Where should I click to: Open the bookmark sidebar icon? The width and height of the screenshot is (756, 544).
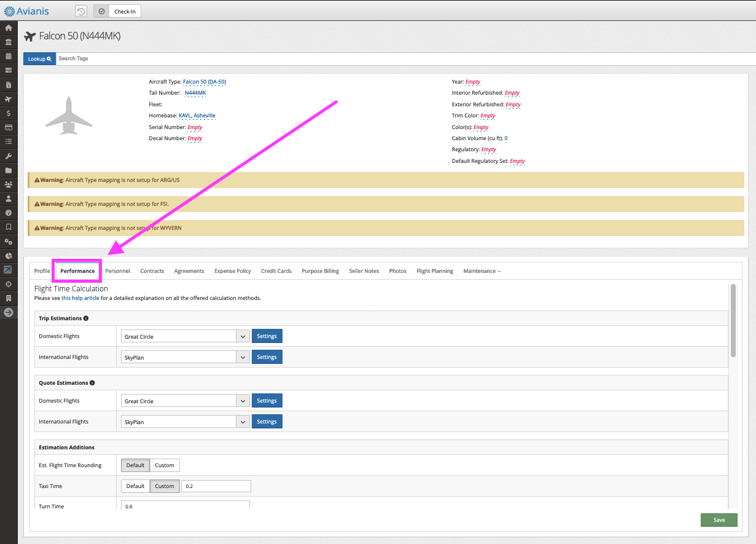click(x=9, y=227)
